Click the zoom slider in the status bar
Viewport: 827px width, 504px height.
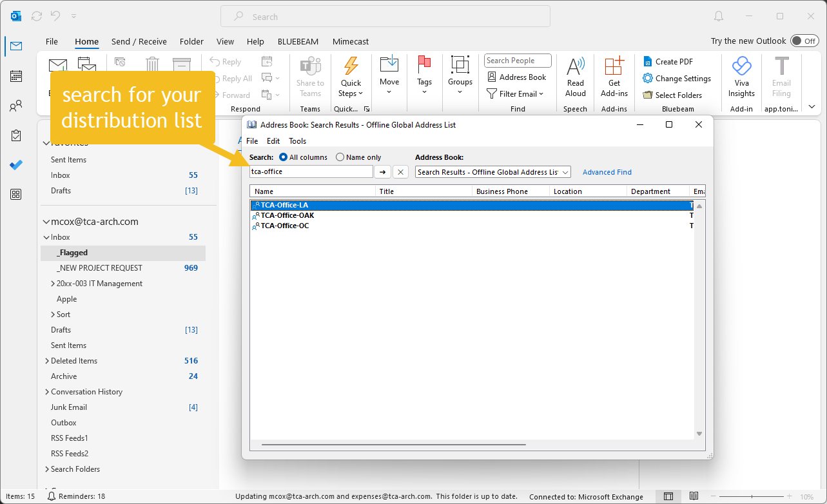point(752,497)
